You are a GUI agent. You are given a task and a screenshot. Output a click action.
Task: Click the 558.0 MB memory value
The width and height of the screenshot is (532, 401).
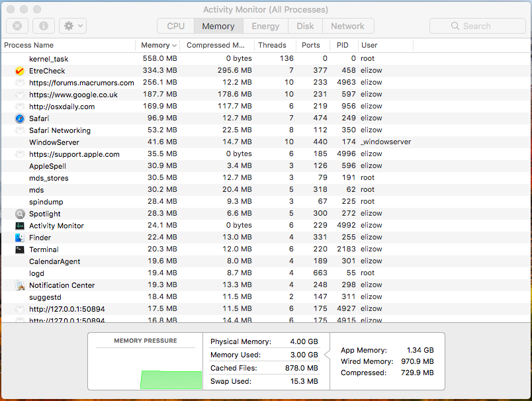pyautogui.click(x=160, y=58)
